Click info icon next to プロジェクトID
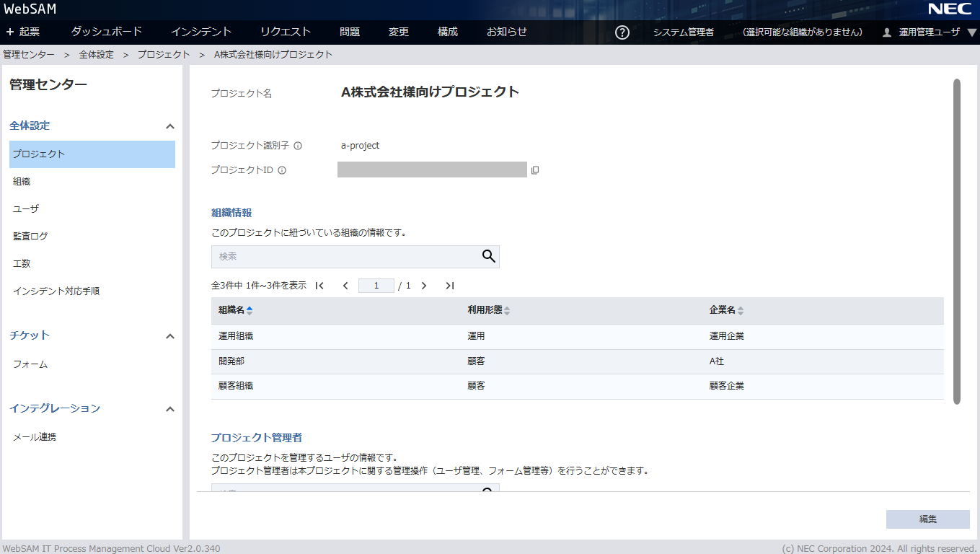Image resolution: width=980 pixels, height=554 pixels. (x=282, y=171)
